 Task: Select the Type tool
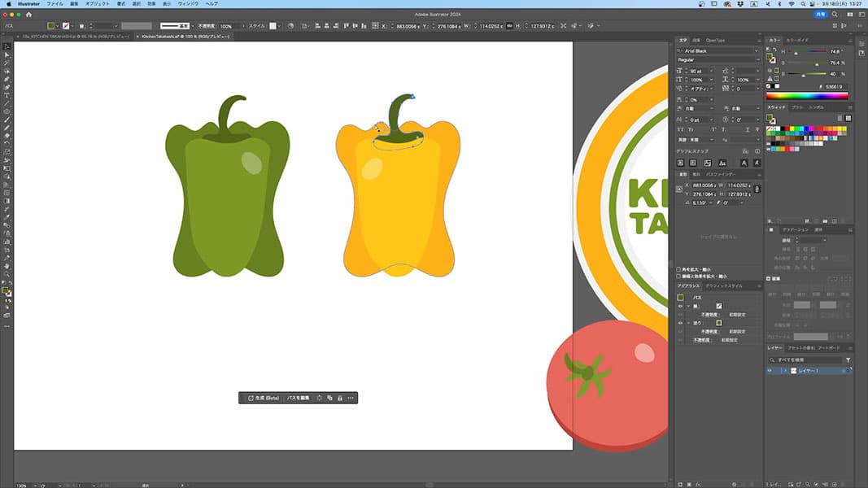tap(7, 95)
